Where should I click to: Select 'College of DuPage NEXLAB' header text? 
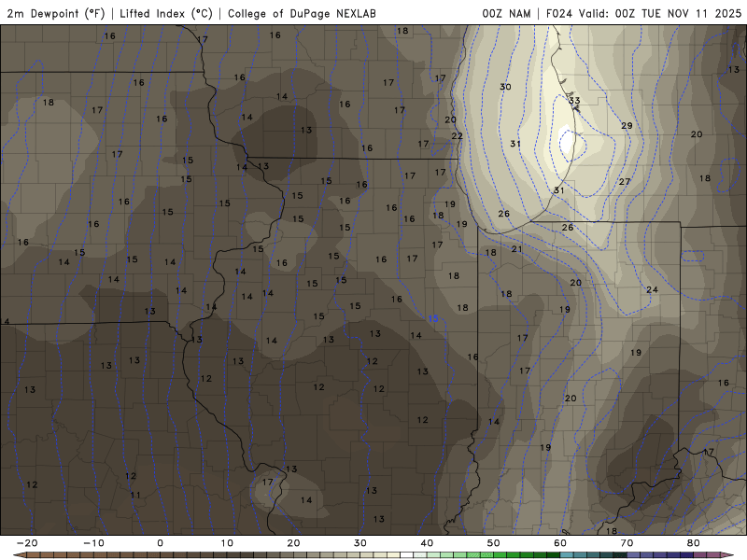(x=302, y=14)
